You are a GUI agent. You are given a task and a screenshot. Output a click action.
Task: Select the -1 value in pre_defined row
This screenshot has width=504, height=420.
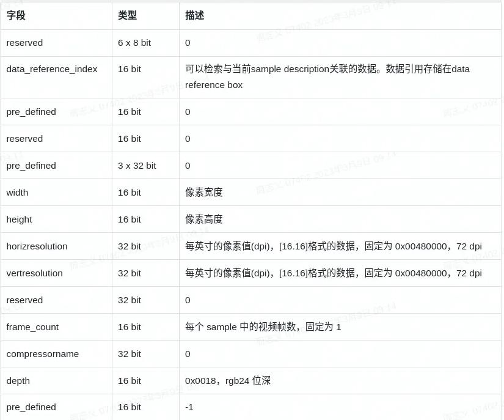coord(188,407)
